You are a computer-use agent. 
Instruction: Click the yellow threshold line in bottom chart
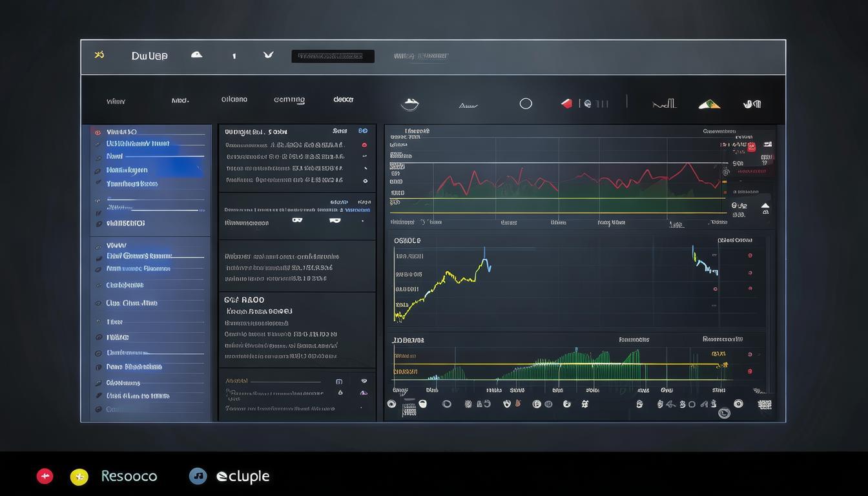pos(555,364)
